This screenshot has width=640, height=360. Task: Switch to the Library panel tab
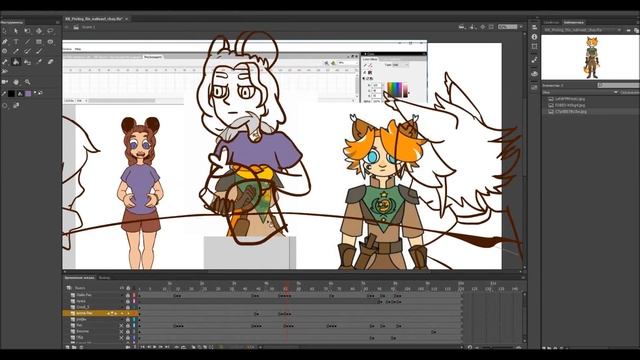pos(573,22)
